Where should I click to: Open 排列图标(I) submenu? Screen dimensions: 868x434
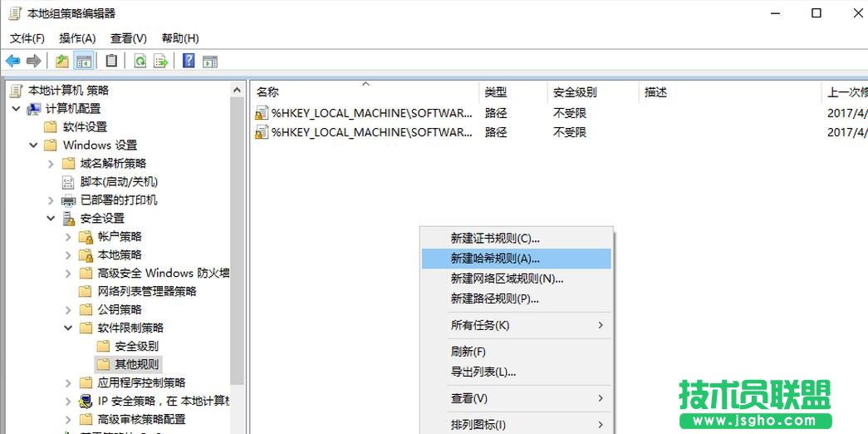[x=517, y=425]
